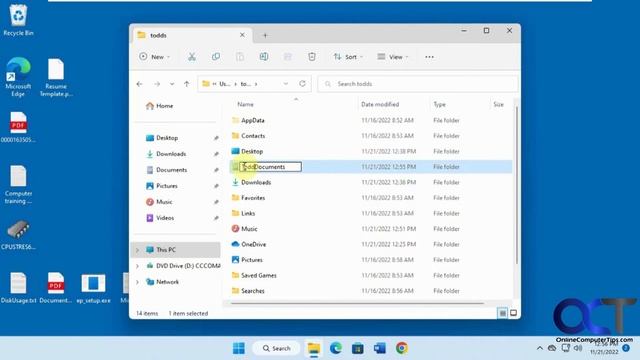Open the See more ellipsis menu

tap(429, 57)
